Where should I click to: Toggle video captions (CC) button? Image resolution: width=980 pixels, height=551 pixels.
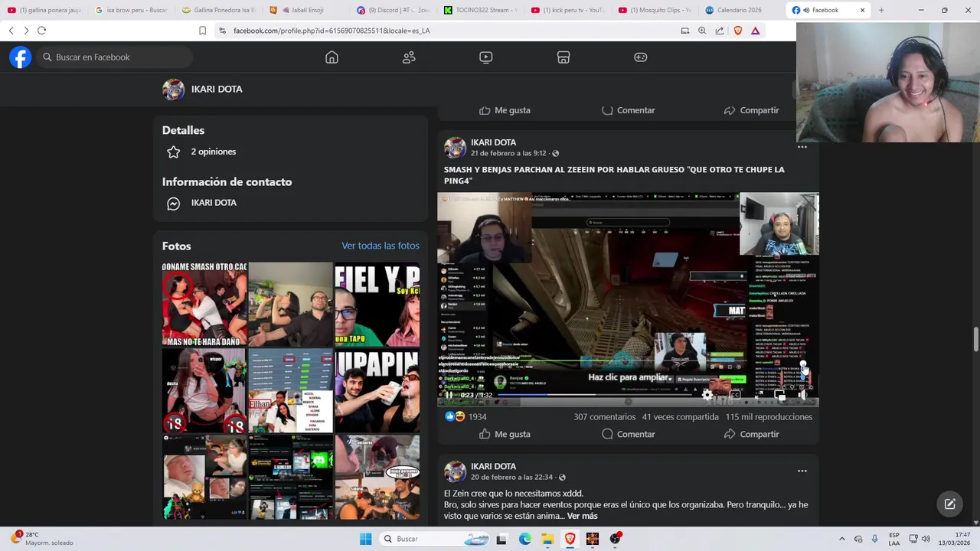(x=734, y=395)
